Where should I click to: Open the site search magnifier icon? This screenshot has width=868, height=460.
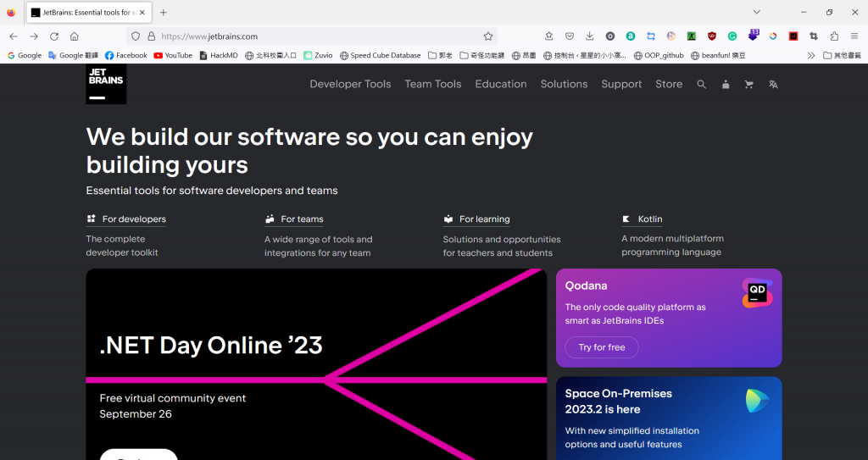pos(701,85)
